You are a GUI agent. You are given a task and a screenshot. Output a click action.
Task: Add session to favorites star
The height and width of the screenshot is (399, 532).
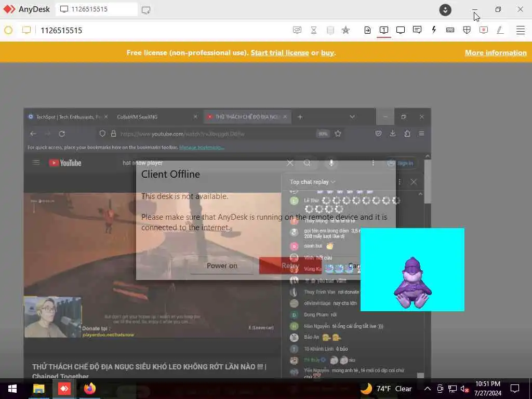point(345,30)
